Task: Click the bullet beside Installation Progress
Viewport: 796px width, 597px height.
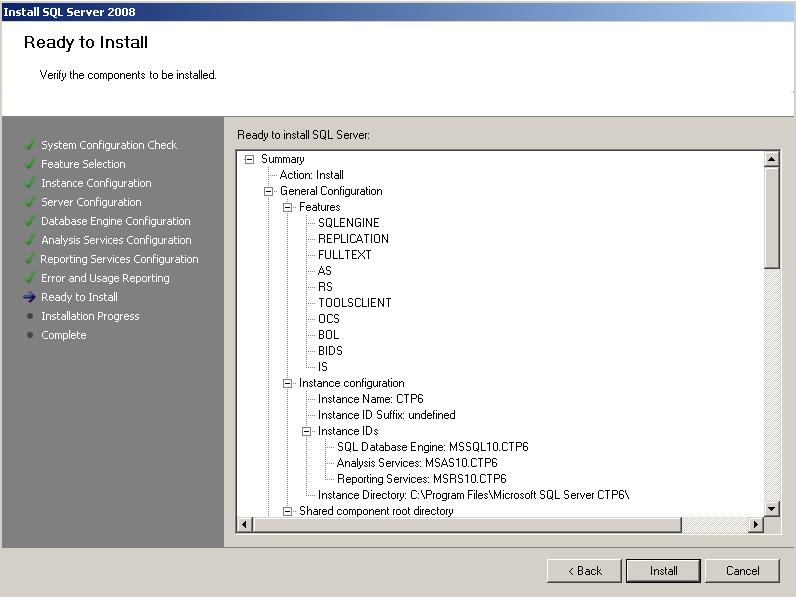Action: tap(30, 316)
